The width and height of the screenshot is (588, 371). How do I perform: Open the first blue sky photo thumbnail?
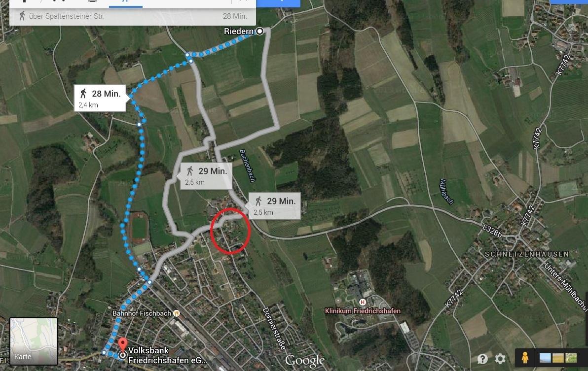point(545,358)
